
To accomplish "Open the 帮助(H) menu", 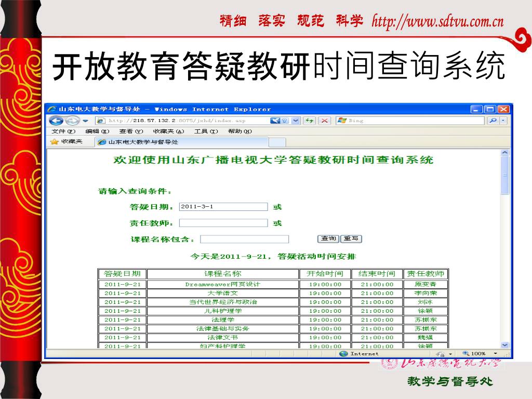I will 240,131.
